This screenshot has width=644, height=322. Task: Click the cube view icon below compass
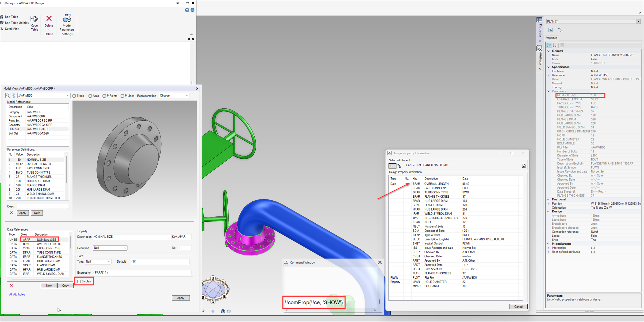[x=229, y=311]
